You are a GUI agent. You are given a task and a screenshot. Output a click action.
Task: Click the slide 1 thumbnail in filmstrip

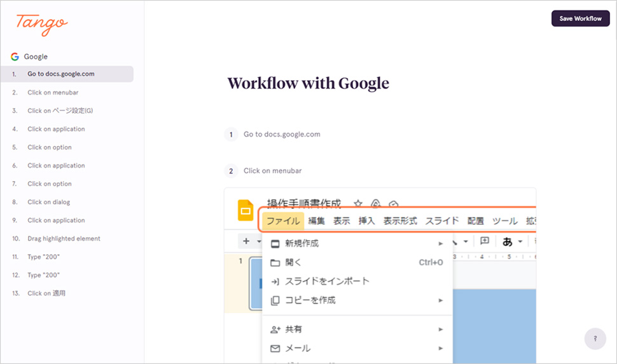tap(256, 283)
